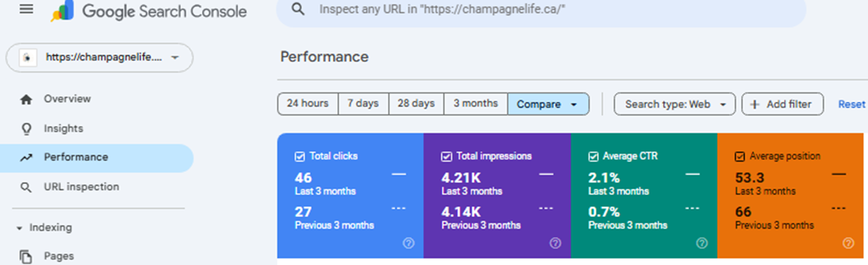The image size is (868, 265).
Task: Open help on Average CTR card
Action: [702, 243]
